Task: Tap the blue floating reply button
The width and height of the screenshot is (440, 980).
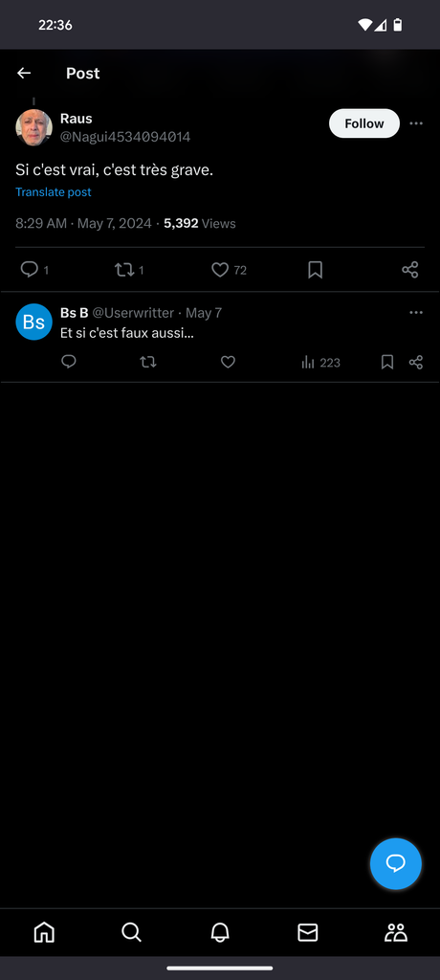Action: pos(396,863)
